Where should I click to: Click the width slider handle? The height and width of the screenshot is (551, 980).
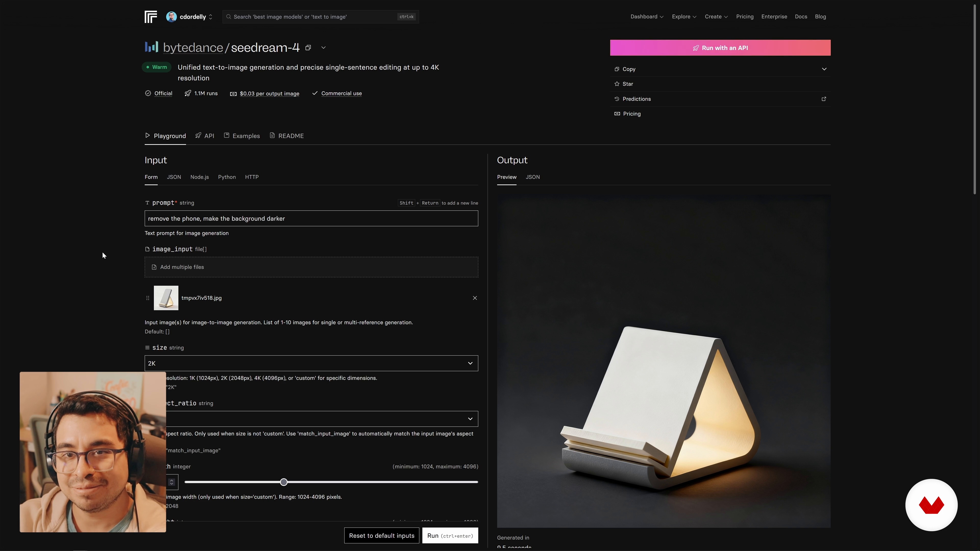[284, 482]
